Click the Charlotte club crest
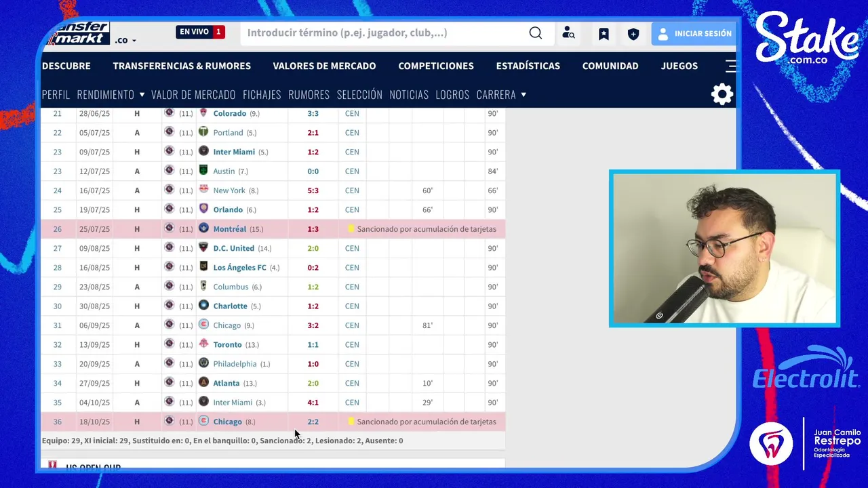Image resolution: width=868 pixels, height=488 pixels. 203,306
